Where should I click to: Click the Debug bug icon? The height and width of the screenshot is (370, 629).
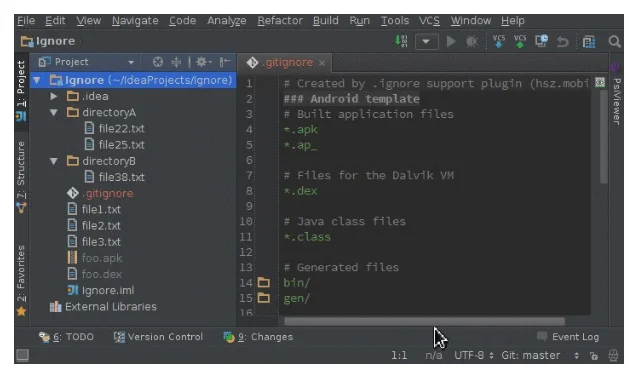click(471, 41)
